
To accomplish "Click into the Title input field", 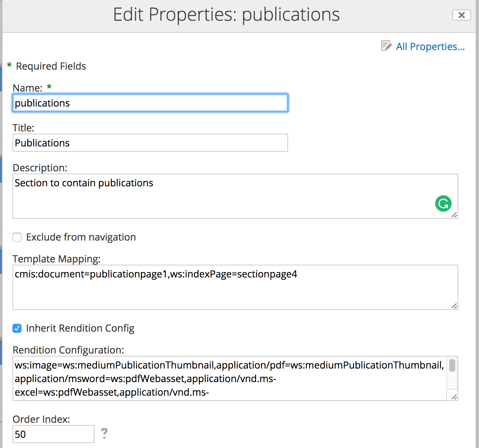I will (x=150, y=143).
